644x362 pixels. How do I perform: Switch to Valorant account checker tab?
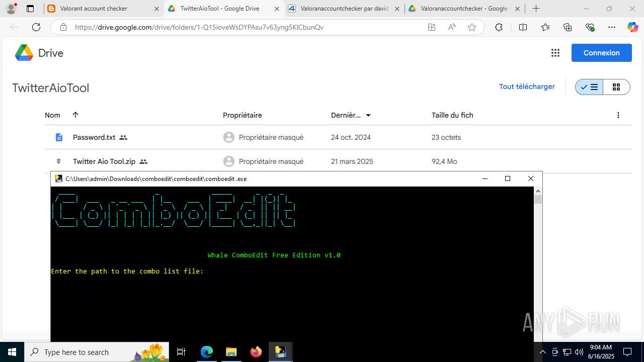tap(103, 9)
